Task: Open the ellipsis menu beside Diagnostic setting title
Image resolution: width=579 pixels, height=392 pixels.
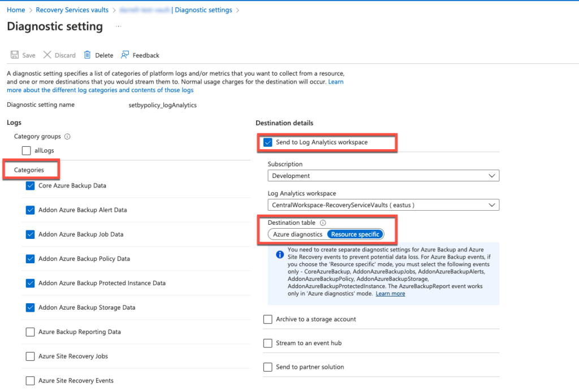Action: pyautogui.click(x=118, y=26)
